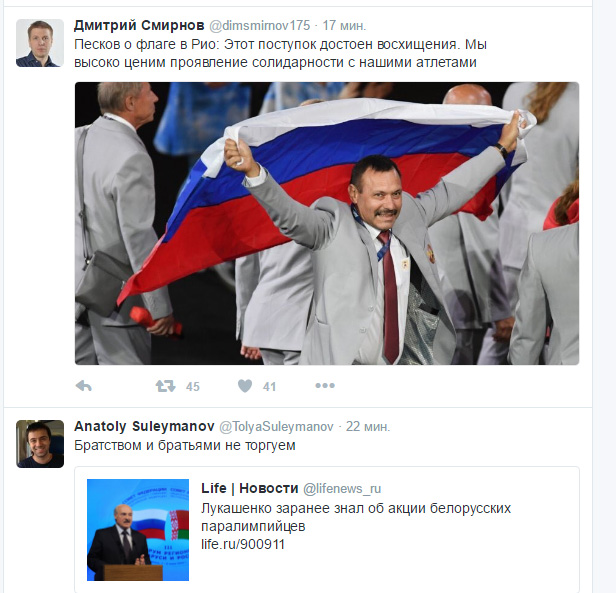Follow the life.ru/900911 link

tap(243, 544)
